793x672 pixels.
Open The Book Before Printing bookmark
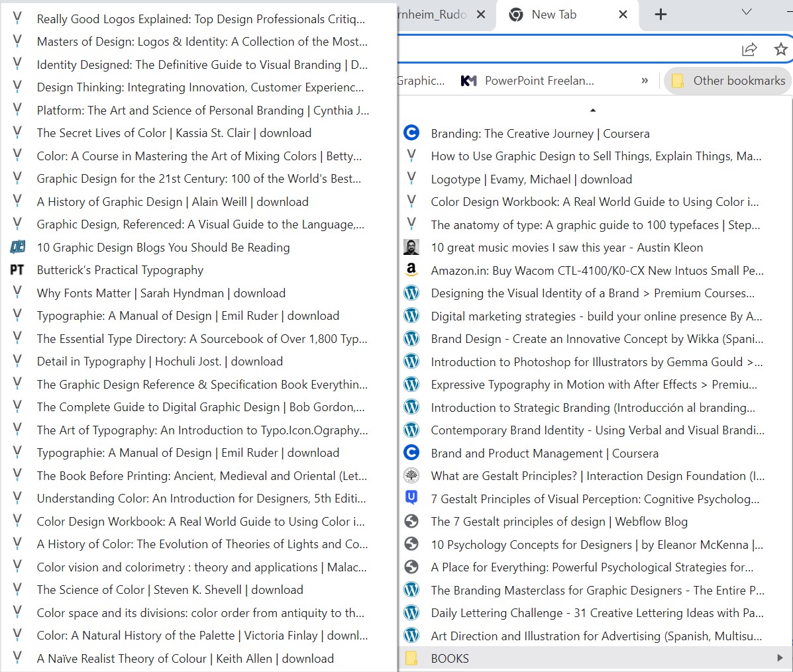click(198, 475)
